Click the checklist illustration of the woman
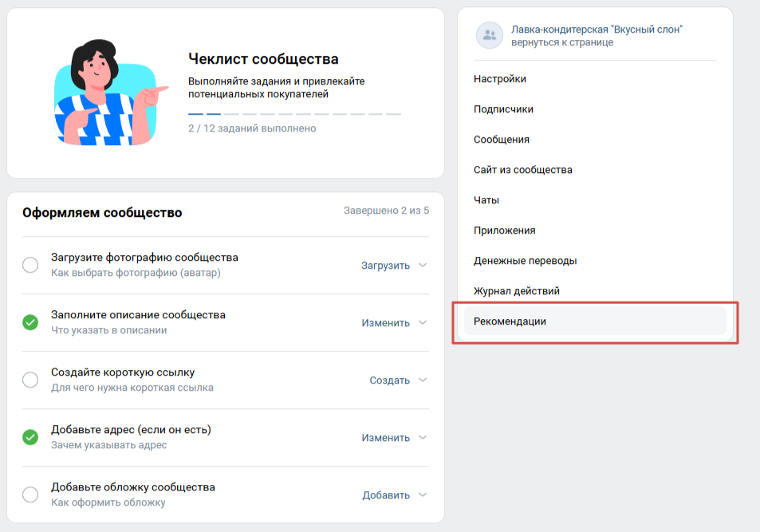 click(x=111, y=93)
